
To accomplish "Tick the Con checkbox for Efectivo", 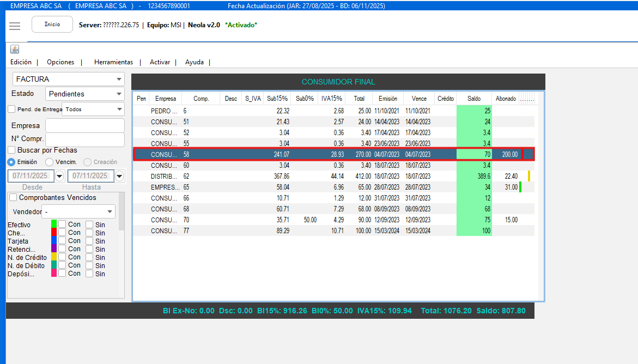I will click(x=63, y=225).
